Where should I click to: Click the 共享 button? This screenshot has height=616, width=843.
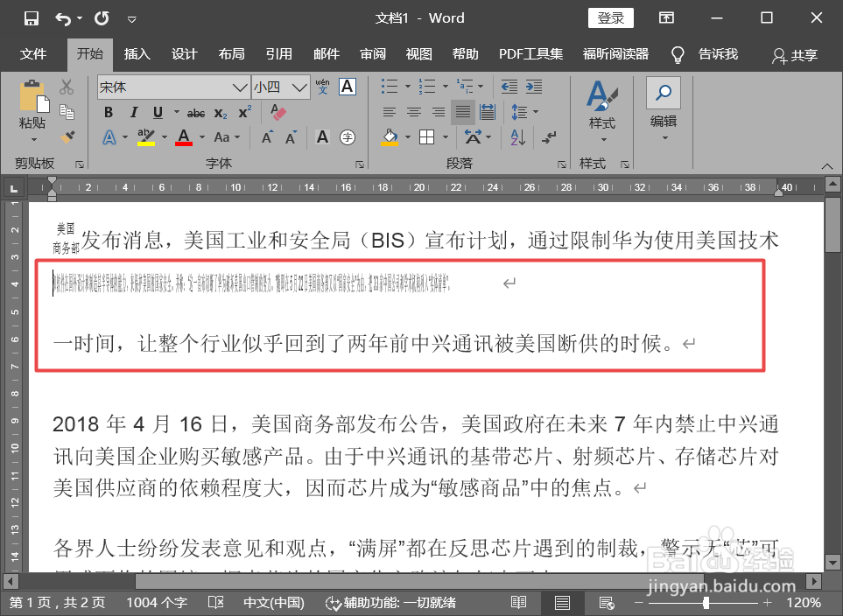tap(795, 54)
